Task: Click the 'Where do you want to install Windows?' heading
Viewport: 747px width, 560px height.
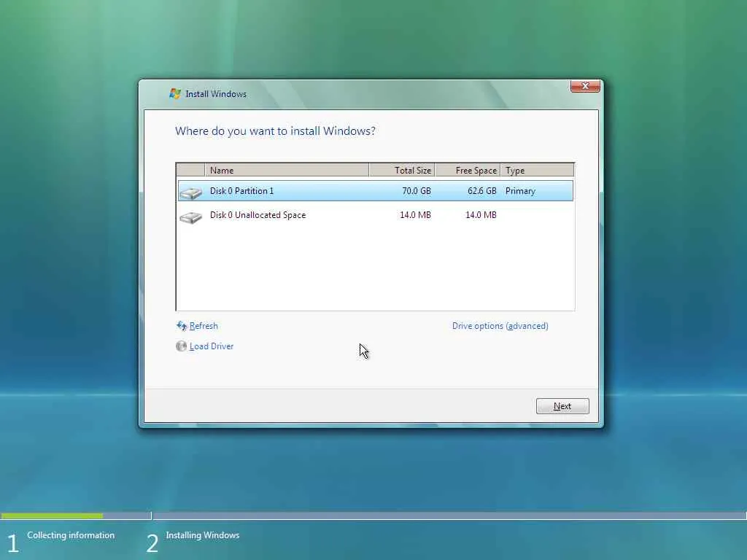Action: tap(275, 131)
